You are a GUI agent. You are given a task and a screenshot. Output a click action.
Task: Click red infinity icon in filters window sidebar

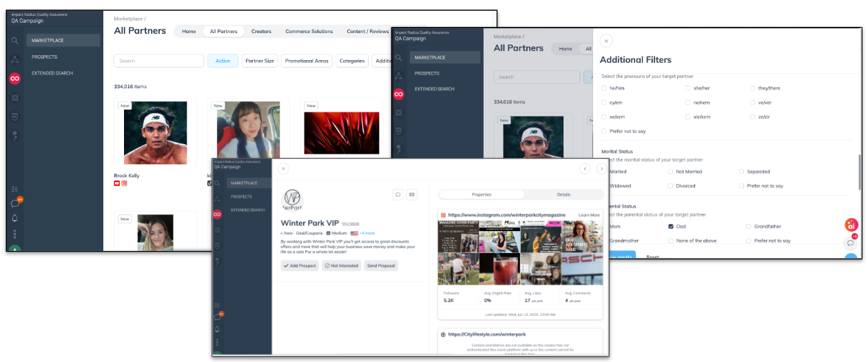point(398,94)
